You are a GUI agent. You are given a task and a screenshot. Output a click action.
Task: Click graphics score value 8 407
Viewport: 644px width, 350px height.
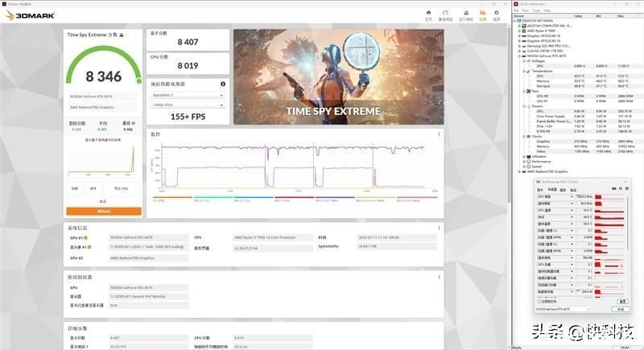(188, 42)
